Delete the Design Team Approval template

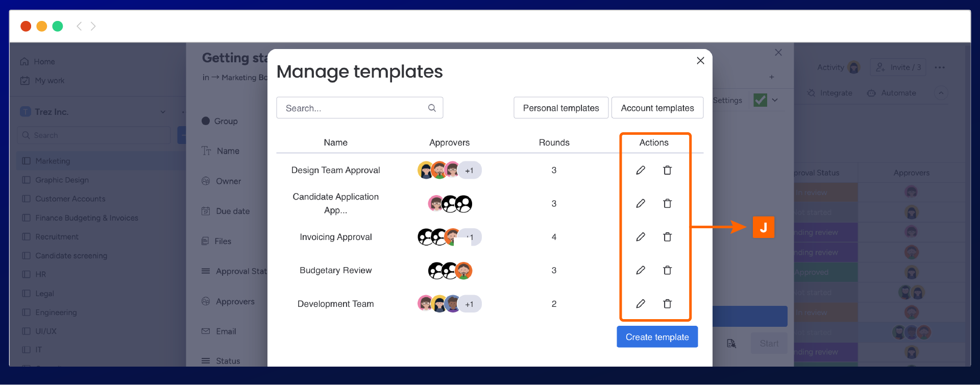coord(667,170)
